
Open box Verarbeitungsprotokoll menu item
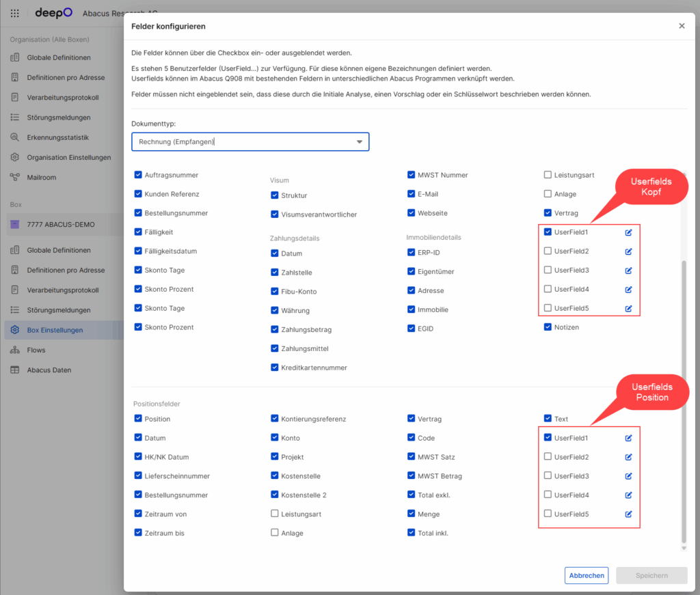pyautogui.click(x=62, y=290)
